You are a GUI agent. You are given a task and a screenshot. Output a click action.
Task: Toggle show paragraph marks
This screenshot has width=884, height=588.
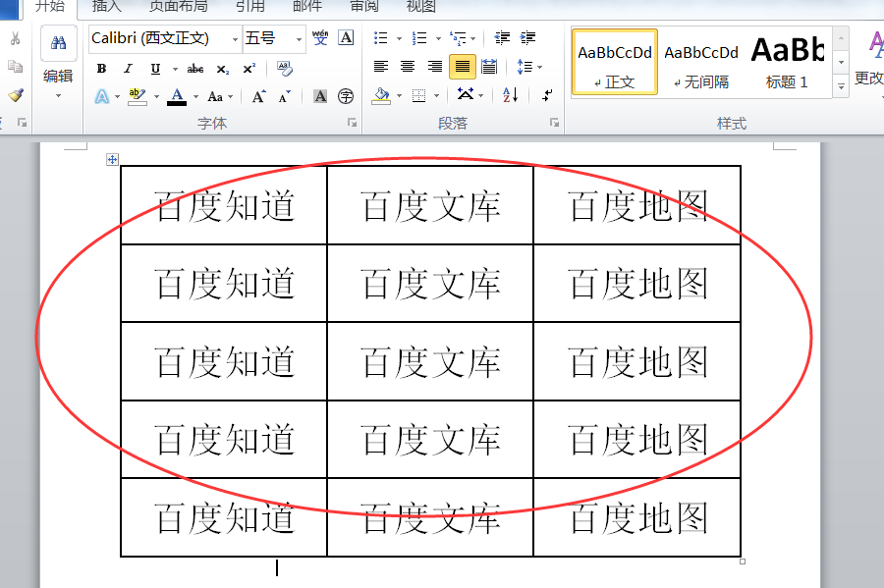[547, 95]
